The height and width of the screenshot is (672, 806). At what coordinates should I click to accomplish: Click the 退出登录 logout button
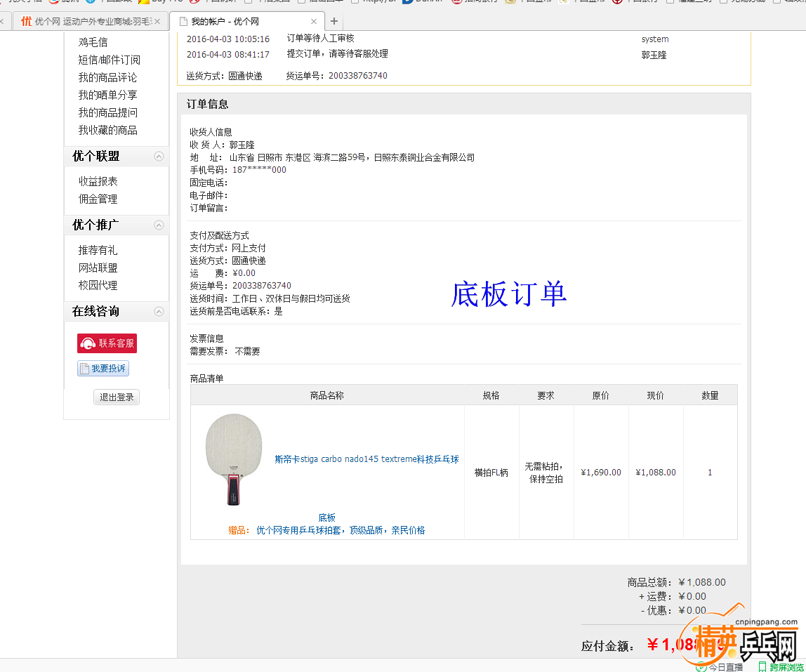point(117,397)
